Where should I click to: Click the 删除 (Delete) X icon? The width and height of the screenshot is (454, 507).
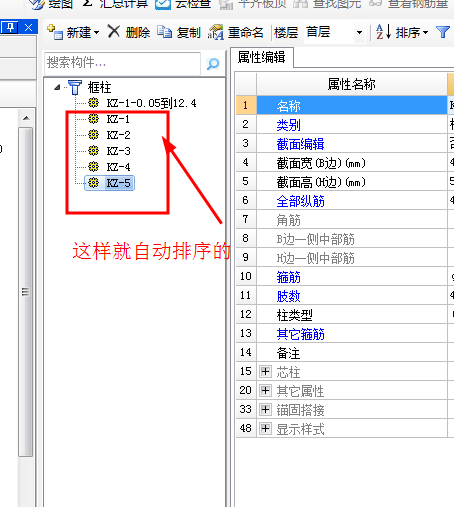point(114,32)
